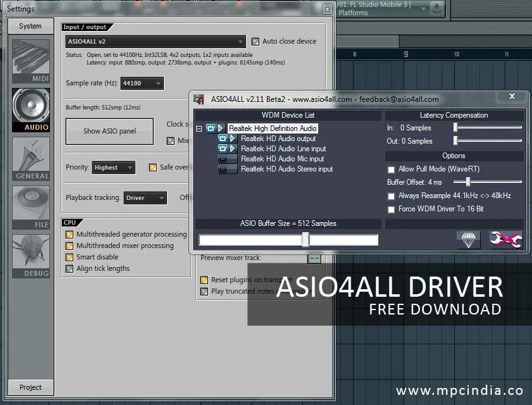
Task: Click Preview mixer track selector box
Action: [314, 259]
